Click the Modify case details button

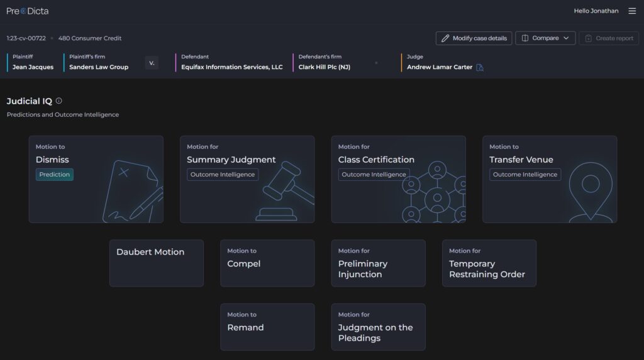click(x=474, y=38)
